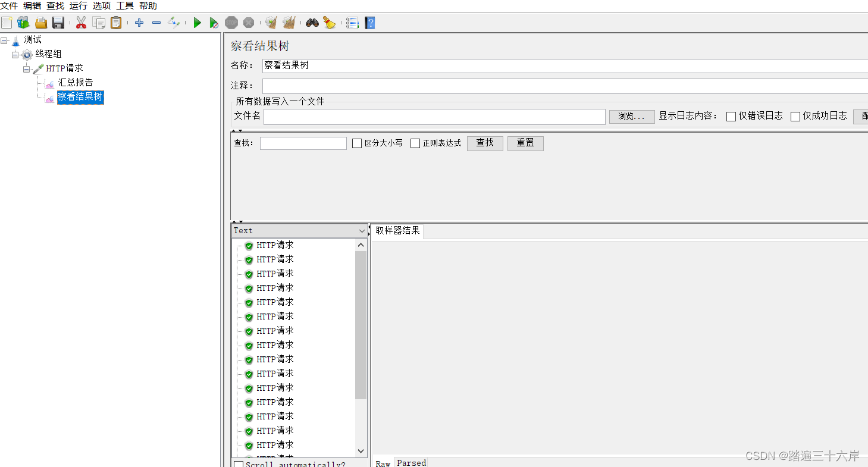Switch to the 取样器结果 tab
This screenshot has width=868, height=467.
tap(397, 231)
